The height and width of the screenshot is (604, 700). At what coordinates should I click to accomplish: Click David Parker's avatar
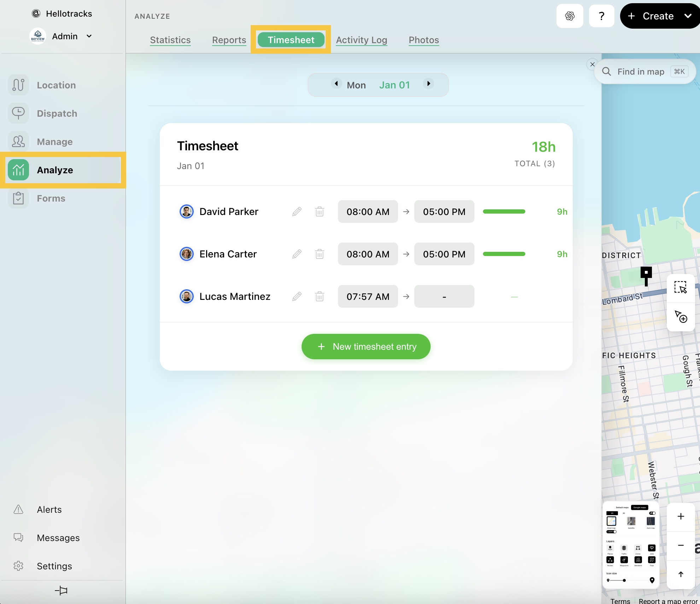click(x=187, y=211)
